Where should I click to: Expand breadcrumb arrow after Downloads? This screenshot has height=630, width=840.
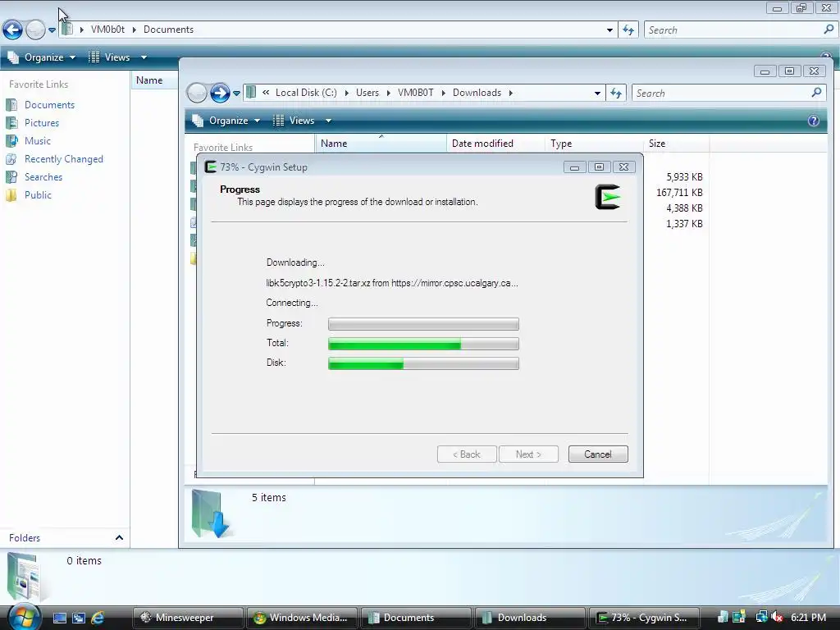[x=510, y=93]
